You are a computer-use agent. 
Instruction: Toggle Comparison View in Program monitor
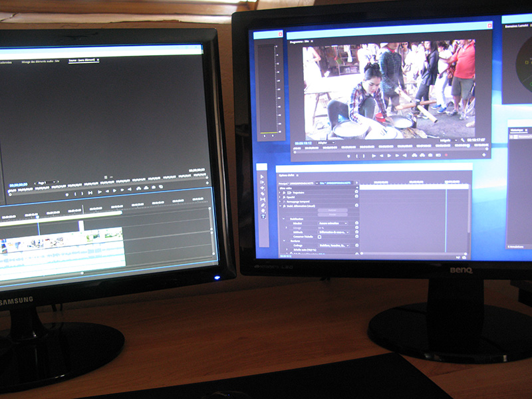pos(438,155)
